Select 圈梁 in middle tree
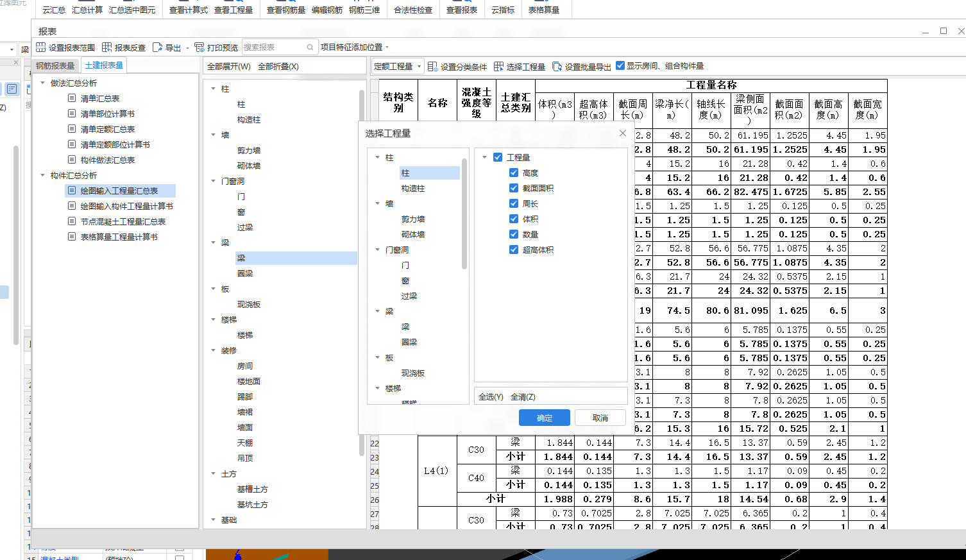966x560 pixels. click(245, 273)
